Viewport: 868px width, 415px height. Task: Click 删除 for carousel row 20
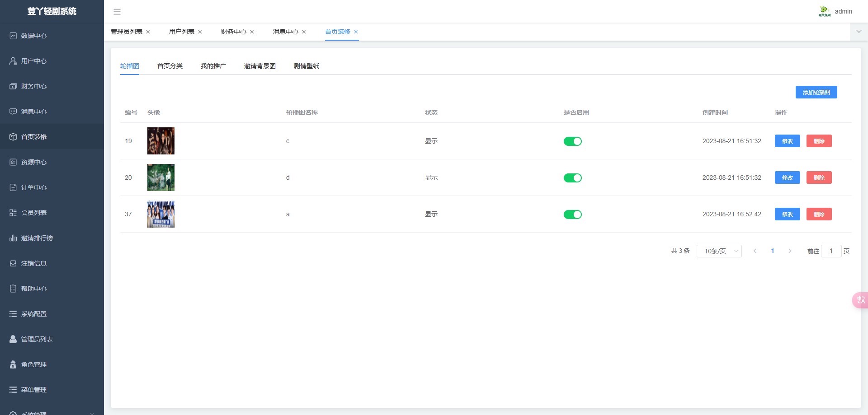(x=819, y=178)
